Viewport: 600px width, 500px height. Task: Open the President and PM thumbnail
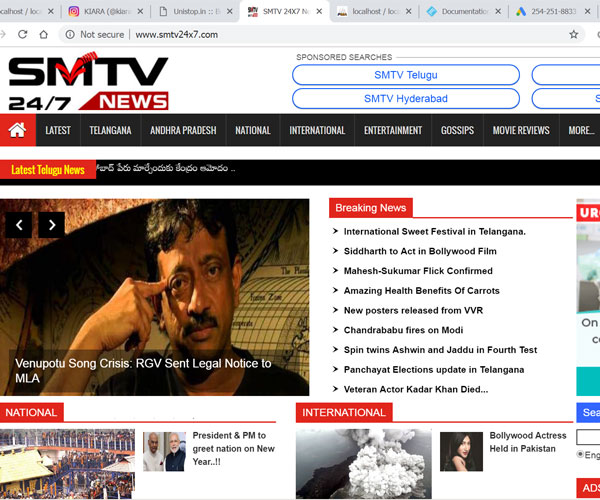[165, 452]
